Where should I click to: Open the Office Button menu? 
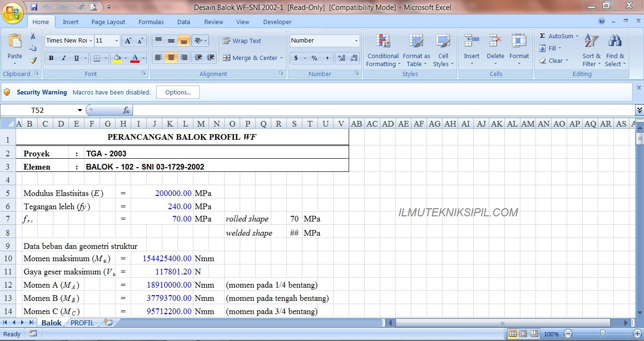point(13,13)
